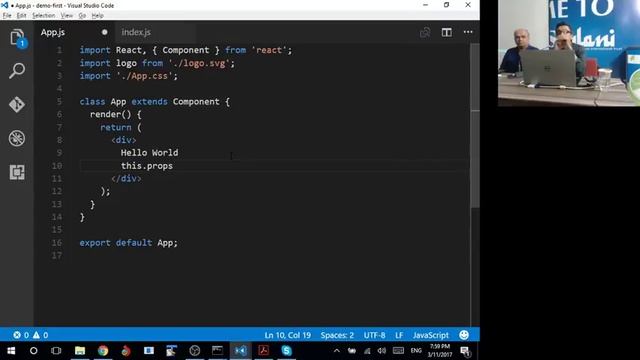Click line number 17 in gutter
This screenshot has width=640, height=360.
click(x=57, y=256)
